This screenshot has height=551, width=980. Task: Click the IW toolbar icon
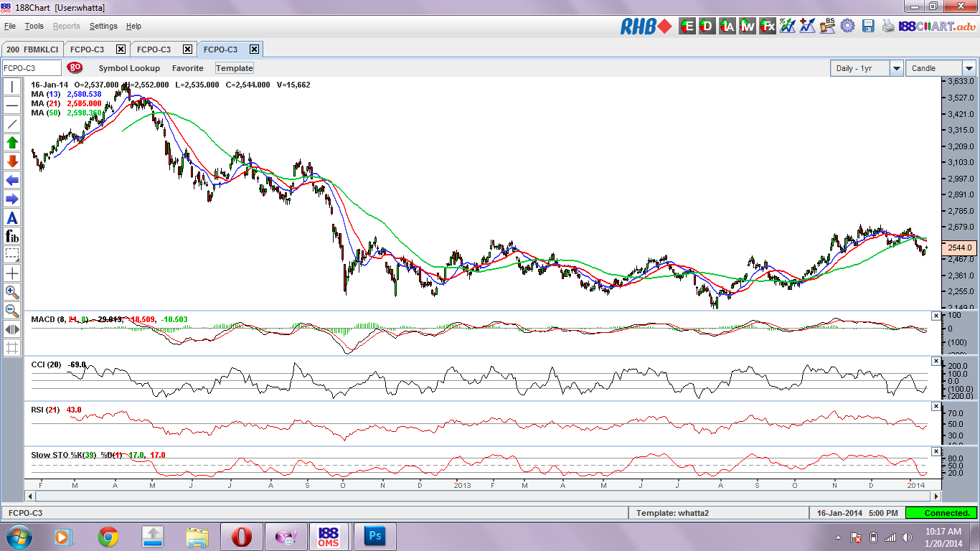click(748, 27)
